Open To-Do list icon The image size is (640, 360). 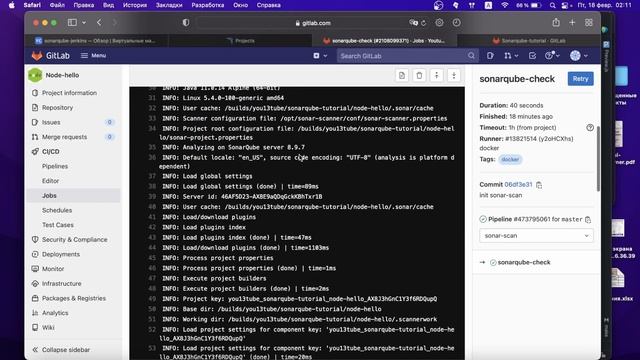coord(532,56)
